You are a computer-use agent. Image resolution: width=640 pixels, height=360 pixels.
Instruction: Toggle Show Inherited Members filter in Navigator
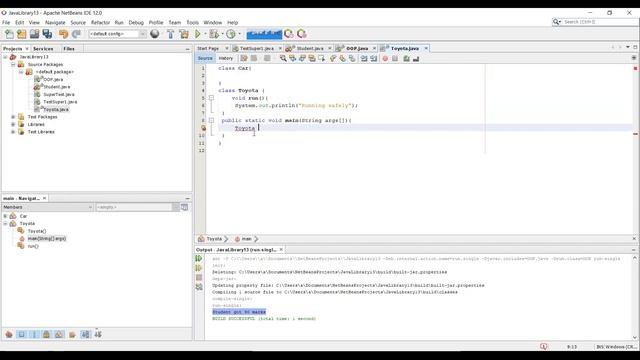pyautogui.click(x=9, y=335)
